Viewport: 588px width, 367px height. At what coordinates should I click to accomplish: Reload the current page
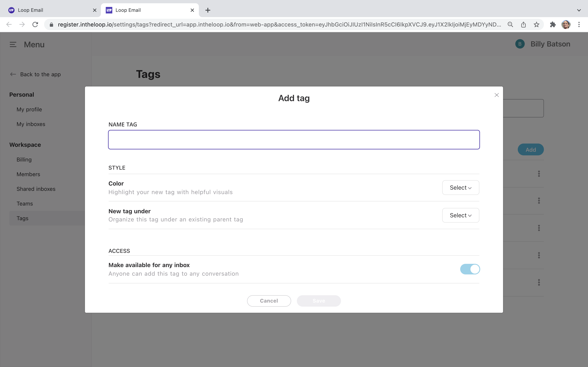pyautogui.click(x=35, y=24)
